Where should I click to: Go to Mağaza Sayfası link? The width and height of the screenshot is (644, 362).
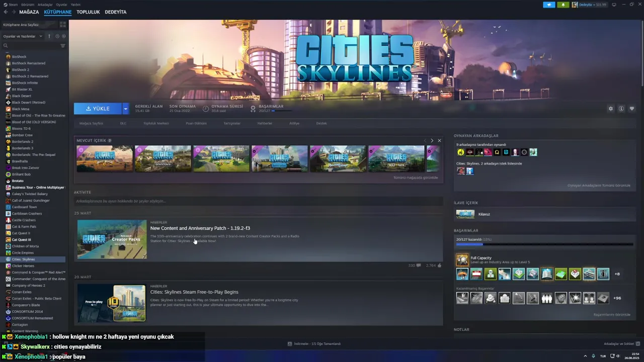(x=91, y=123)
